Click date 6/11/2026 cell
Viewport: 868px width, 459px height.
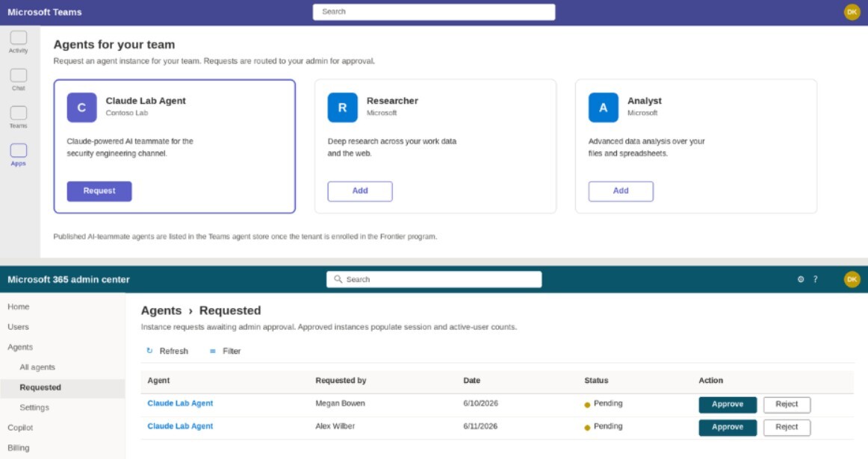tap(480, 426)
